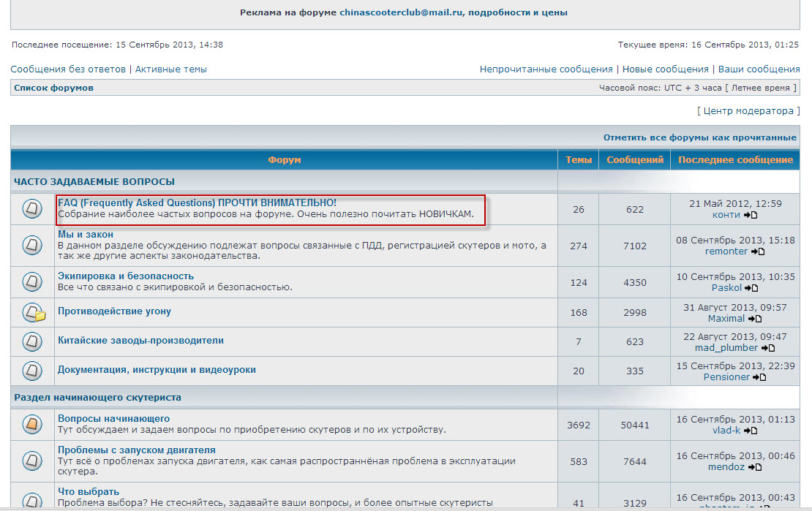This screenshot has width=812, height=511.
Task: Go to last post icon next to mad_plumber
Action: pos(768,348)
